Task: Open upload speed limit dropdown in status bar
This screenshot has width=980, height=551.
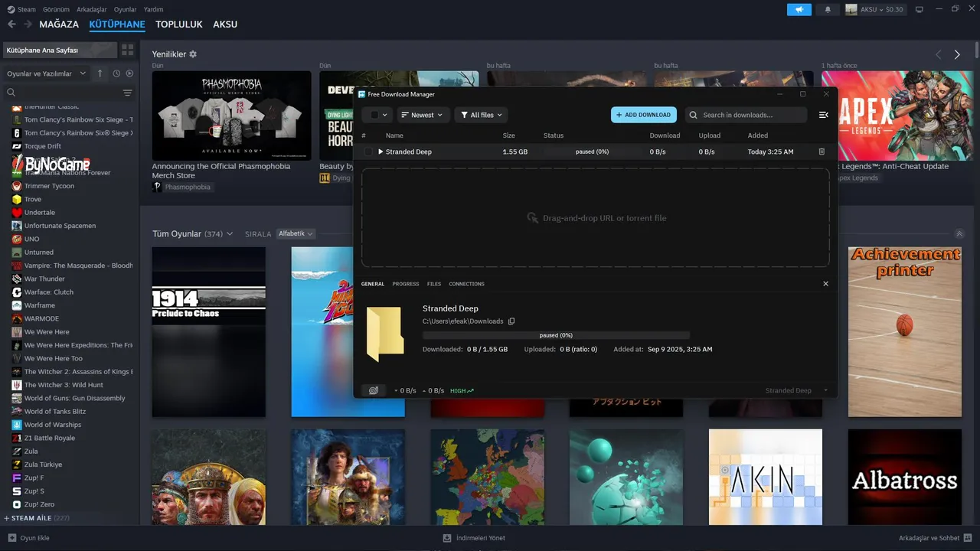Action: tap(433, 390)
